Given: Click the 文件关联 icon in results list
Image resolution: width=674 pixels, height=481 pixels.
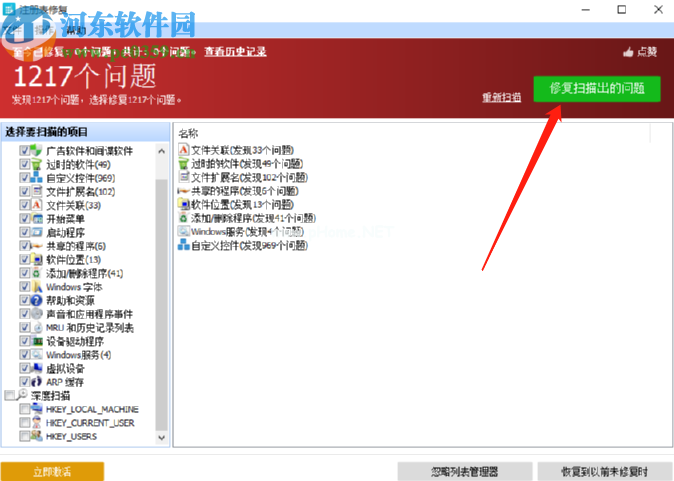Looking at the screenshot, I should coord(183,150).
